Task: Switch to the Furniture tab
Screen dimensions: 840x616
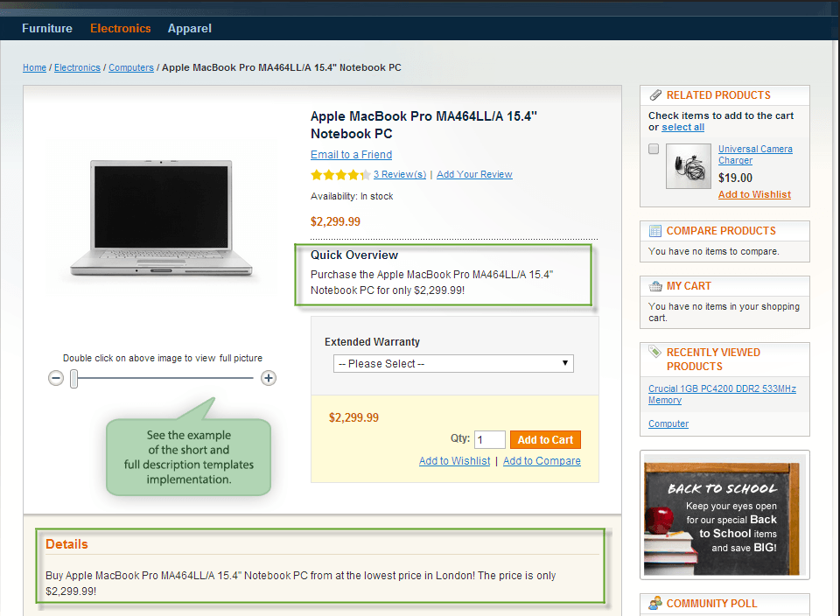Action: [x=46, y=28]
